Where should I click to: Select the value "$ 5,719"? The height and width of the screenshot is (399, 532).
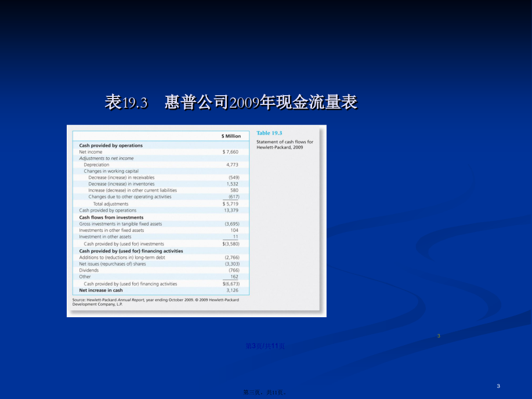(230, 204)
